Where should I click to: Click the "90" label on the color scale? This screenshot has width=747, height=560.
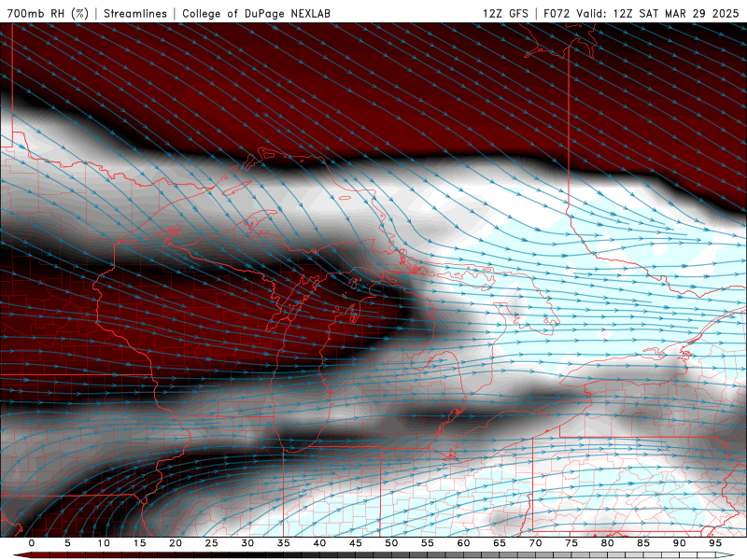tap(679, 543)
